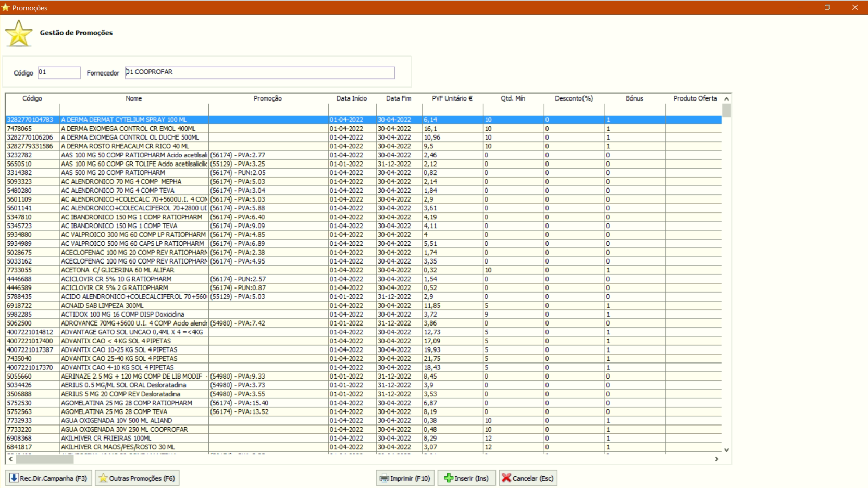The width and height of the screenshot is (868, 488).
Task: Click the star icon on Outras Promoções button
Action: (x=103, y=478)
